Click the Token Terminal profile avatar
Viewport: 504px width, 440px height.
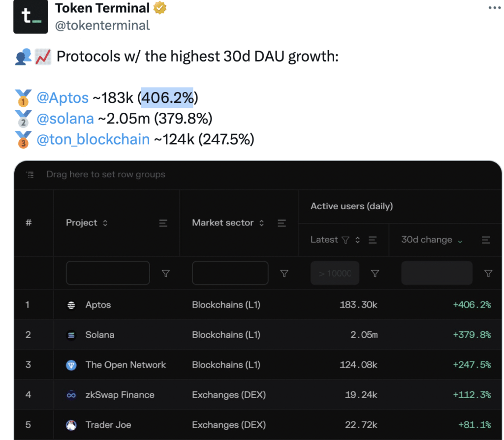coord(31,16)
